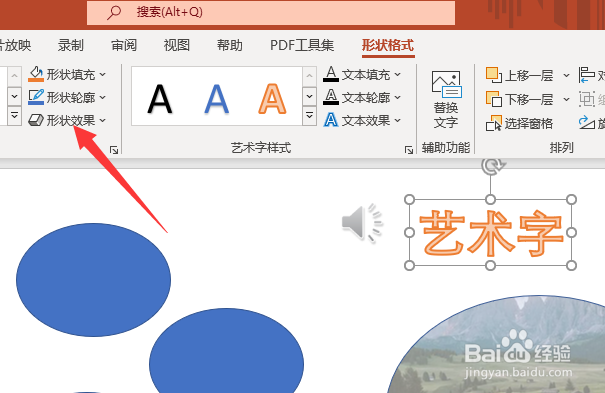This screenshot has width=605, height=393.
Task: Open 艺术字样式 dialog launcher
Action: pyautogui.click(x=409, y=150)
